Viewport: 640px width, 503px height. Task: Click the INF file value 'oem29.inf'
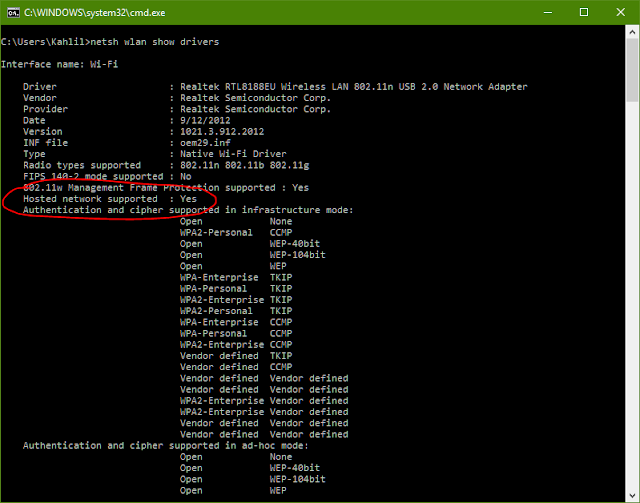(x=205, y=142)
